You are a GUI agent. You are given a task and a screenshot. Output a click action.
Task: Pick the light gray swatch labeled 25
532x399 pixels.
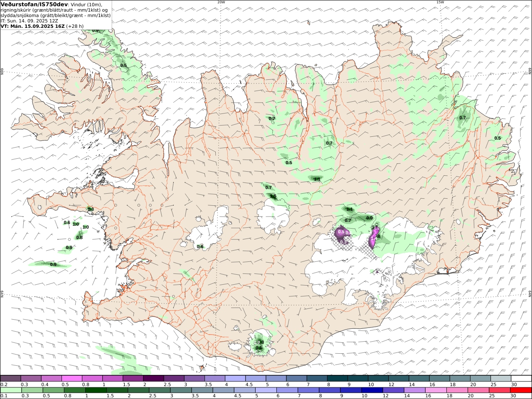point(501,378)
